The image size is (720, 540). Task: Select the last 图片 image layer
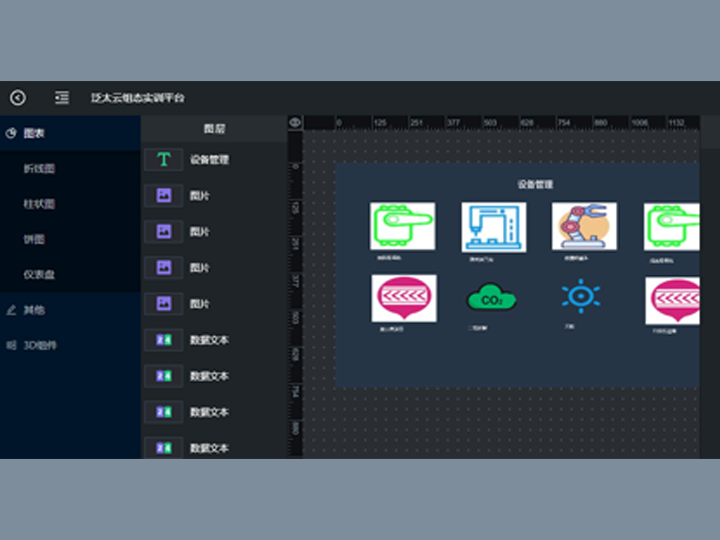pyautogui.click(x=200, y=304)
